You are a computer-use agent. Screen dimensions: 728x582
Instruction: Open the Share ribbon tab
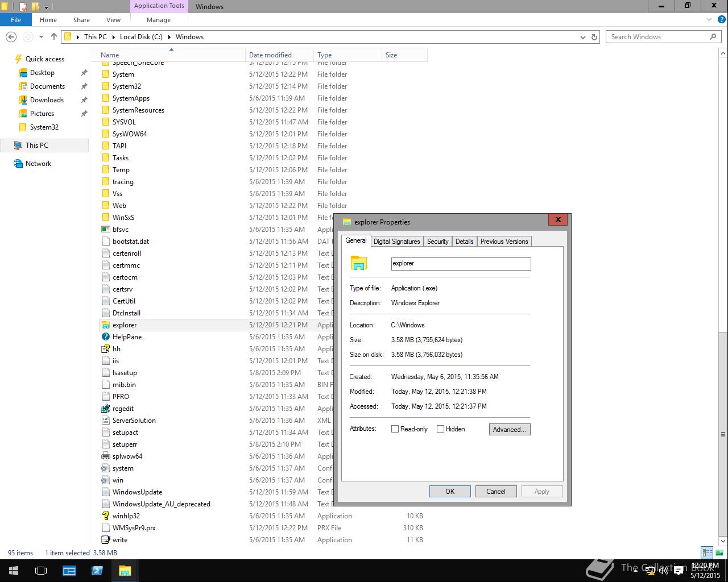[x=81, y=20]
